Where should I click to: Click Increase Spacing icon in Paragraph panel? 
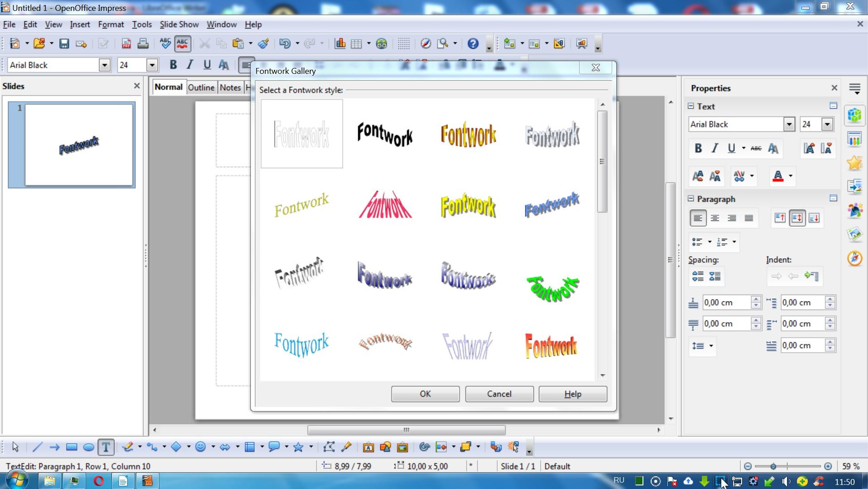tap(698, 276)
